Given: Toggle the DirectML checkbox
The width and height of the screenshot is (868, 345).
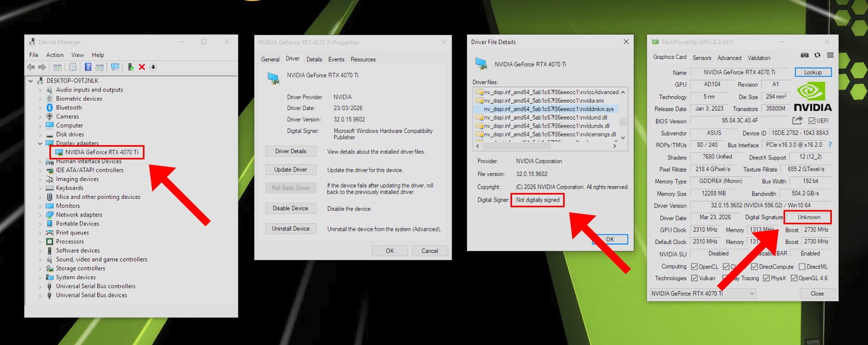Looking at the screenshot, I should click(x=802, y=267).
